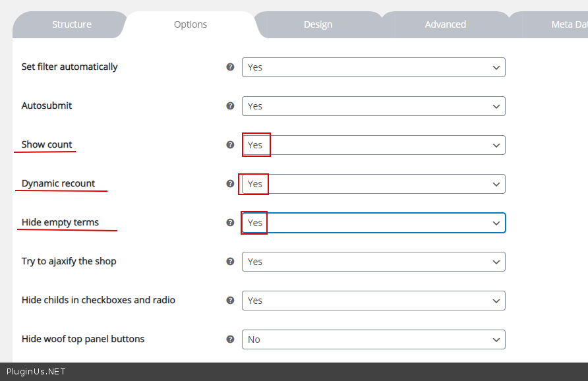Screen dimensions: 588x381
Task: Switch to the Design tab
Action: (x=318, y=24)
